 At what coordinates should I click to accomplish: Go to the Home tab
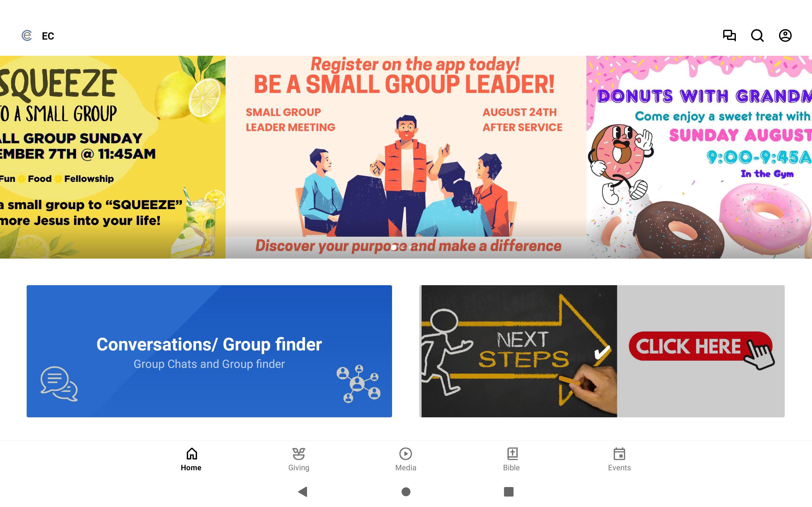coord(191,459)
